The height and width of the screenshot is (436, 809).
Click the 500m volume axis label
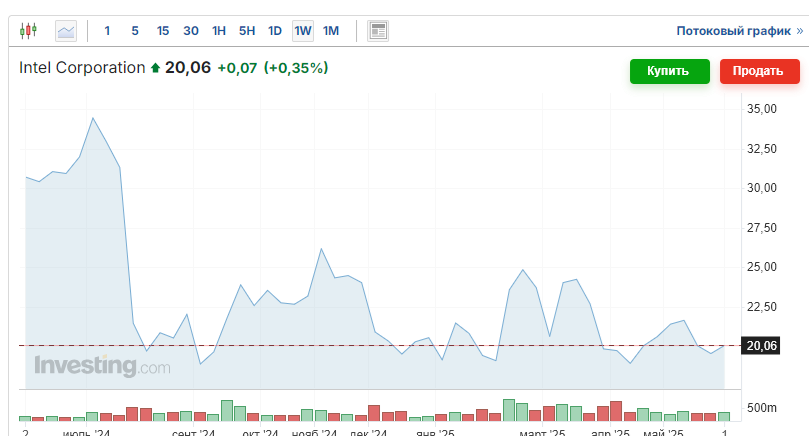coord(762,408)
